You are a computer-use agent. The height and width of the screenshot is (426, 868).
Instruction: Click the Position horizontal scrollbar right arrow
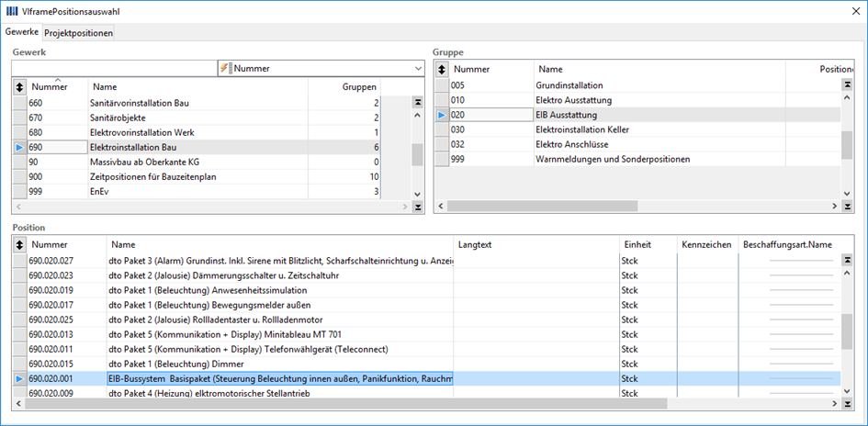coord(835,404)
